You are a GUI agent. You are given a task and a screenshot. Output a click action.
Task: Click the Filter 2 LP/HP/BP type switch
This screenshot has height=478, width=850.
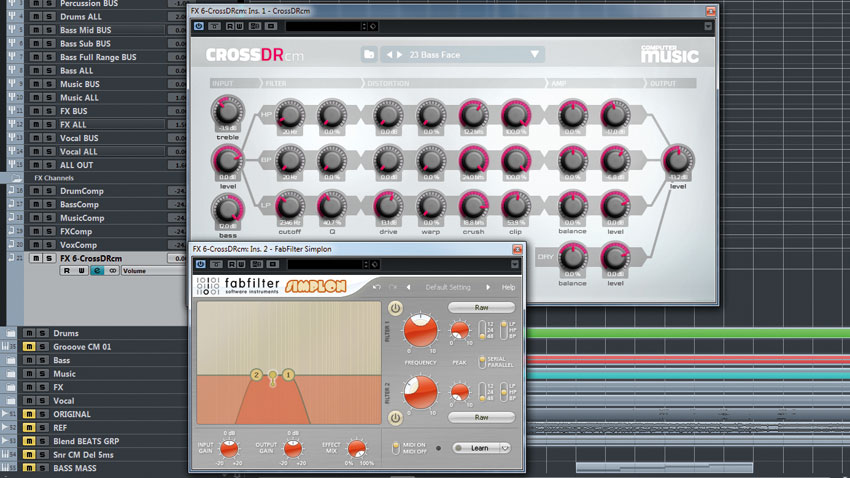click(x=504, y=392)
